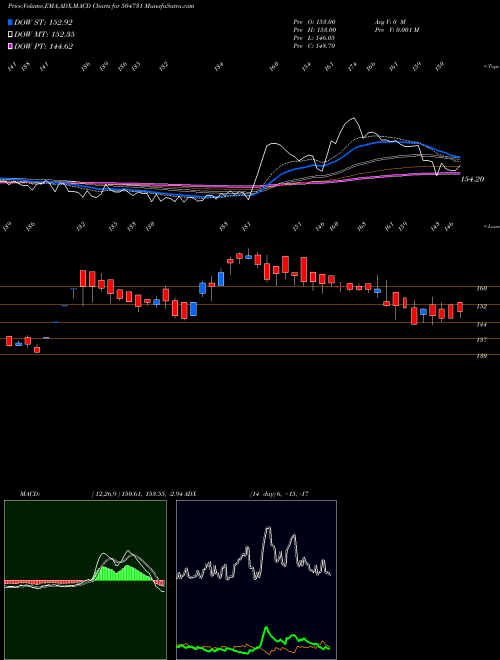The image size is (500, 660).
Task: Click the white DOW MT legend swatch
Action: tap(11, 35)
